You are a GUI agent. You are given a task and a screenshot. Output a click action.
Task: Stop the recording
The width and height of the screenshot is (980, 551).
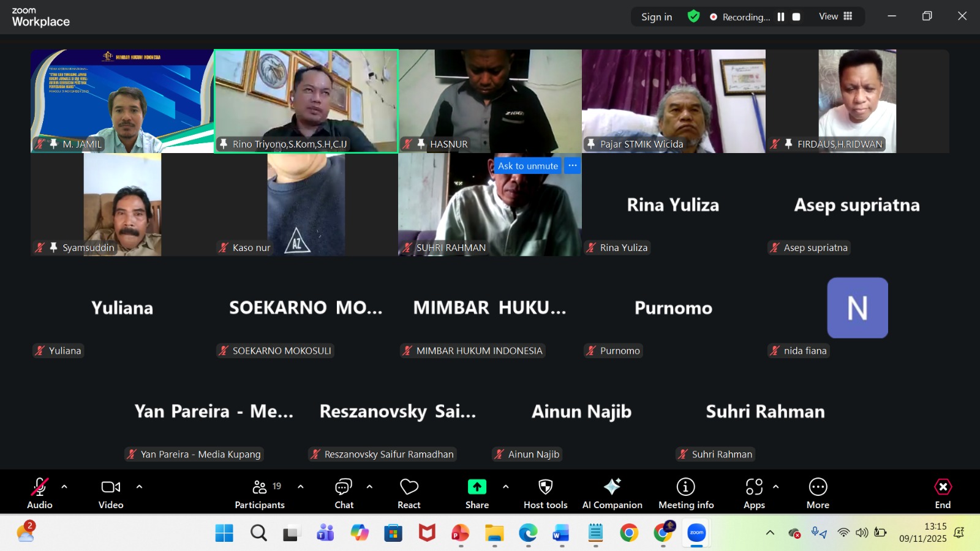coord(796,17)
